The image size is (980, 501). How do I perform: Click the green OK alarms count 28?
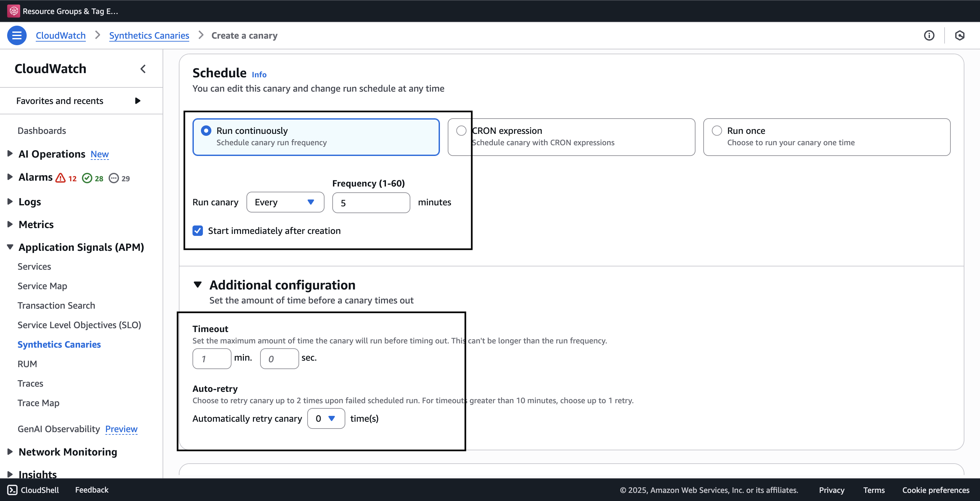point(93,178)
